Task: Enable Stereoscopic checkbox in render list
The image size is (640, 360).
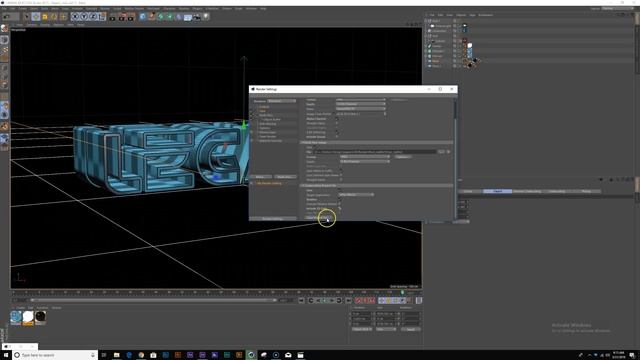Action: 252,132
